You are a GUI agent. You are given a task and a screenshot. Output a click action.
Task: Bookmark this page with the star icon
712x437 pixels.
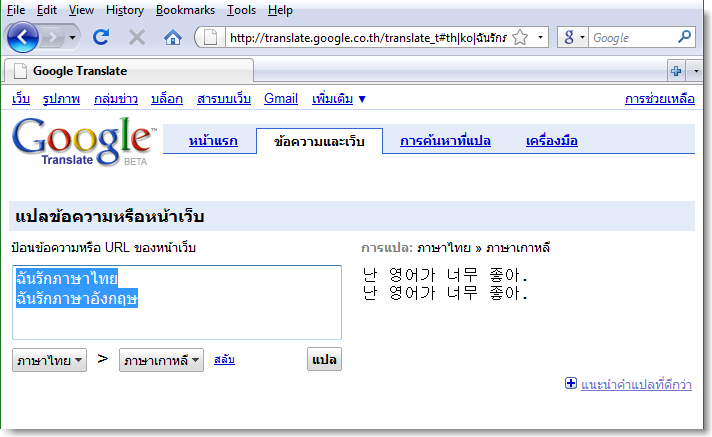[x=520, y=37]
